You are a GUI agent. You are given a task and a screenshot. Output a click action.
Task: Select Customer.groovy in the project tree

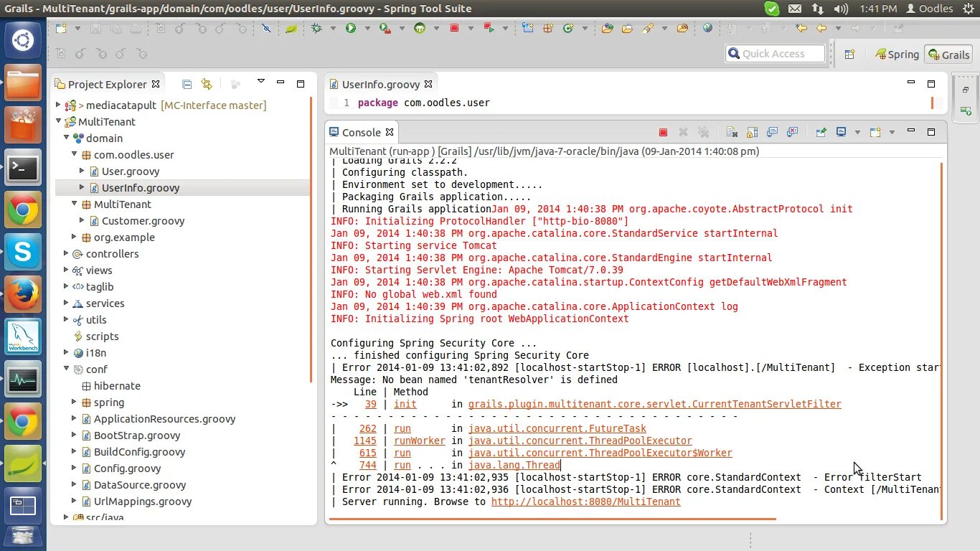point(143,220)
